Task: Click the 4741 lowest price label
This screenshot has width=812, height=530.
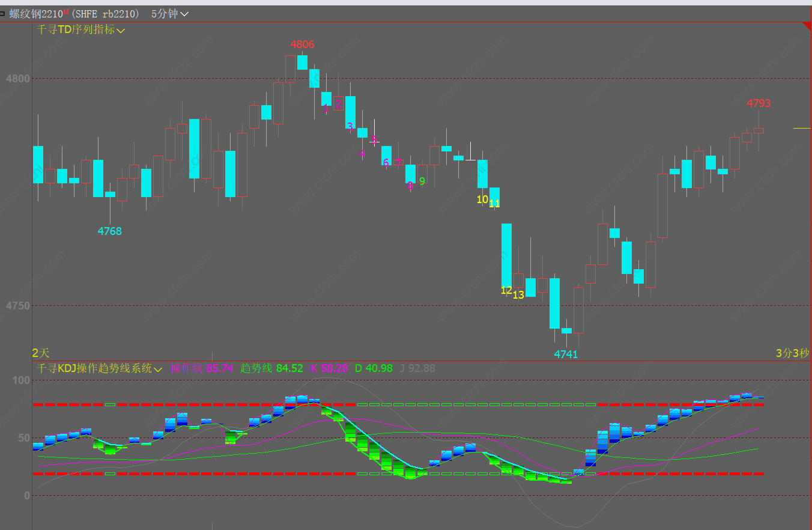Action: 566,355
